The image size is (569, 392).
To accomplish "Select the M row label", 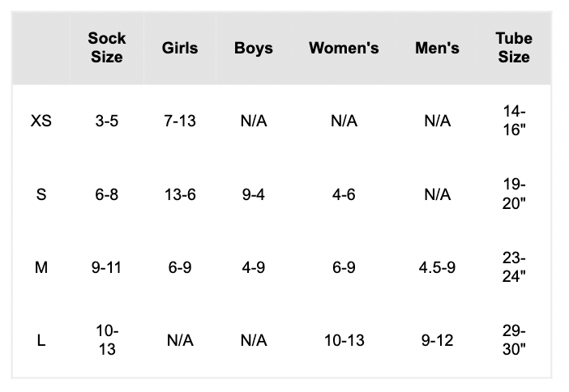I will tap(41, 267).
